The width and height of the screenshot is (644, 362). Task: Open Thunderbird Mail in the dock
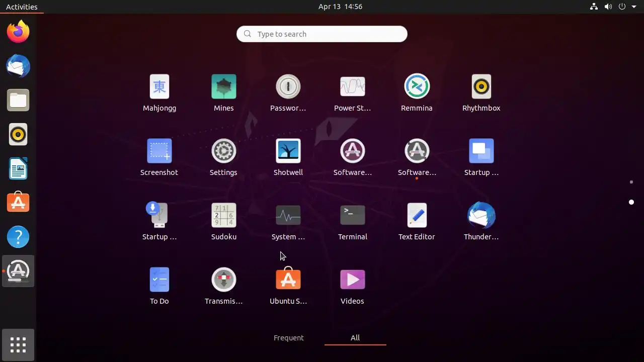(18, 66)
